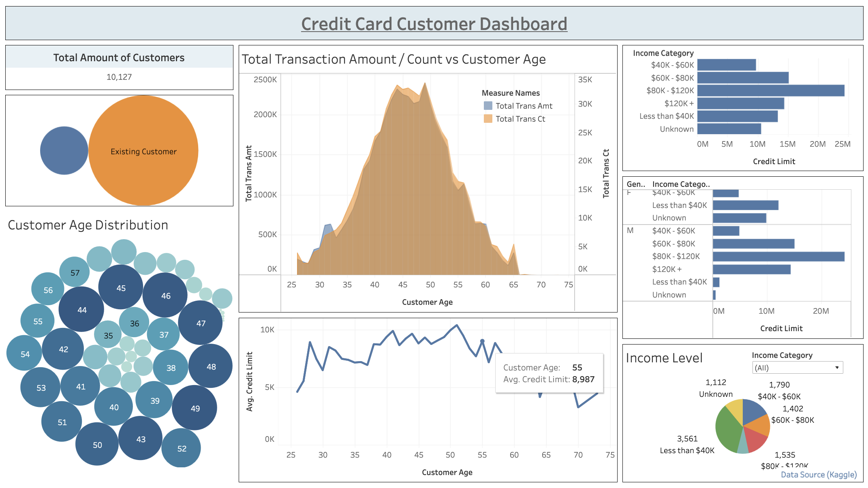868x488 pixels.
Task: Select the female Less than $40K bar
Action: coord(745,205)
